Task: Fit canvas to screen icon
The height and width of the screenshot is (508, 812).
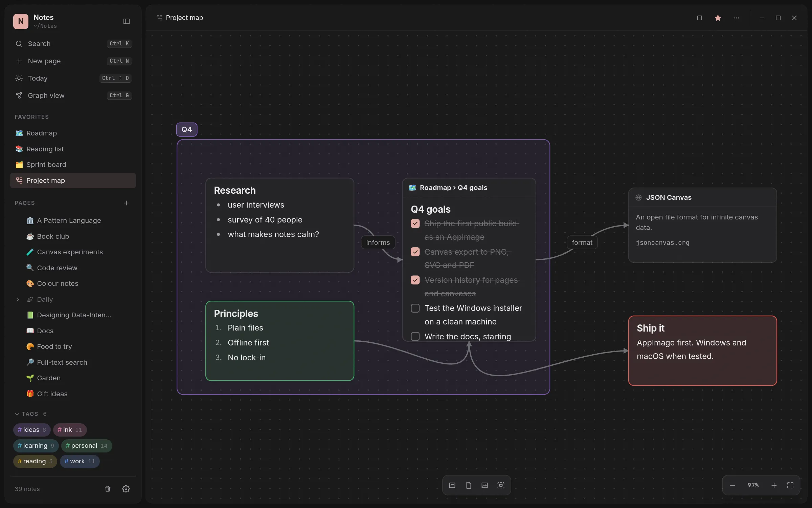Action: click(790, 485)
